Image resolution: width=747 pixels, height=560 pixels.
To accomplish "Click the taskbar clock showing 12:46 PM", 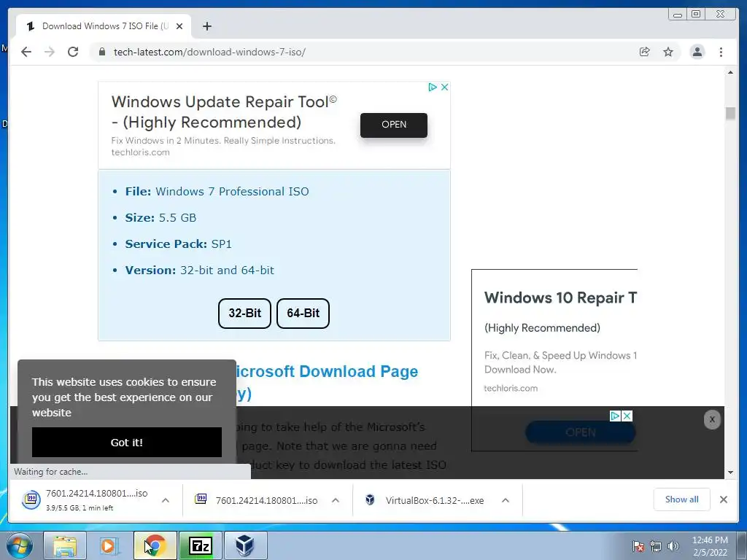I will (710, 546).
